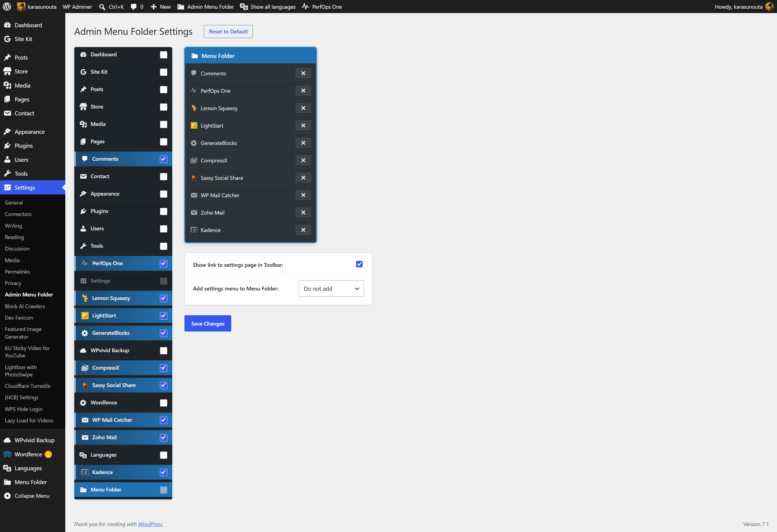The width and height of the screenshot is (777, 532).
Task: Click the Admin Menu Folder Settings heading
Action: click(x=133, y=31)
